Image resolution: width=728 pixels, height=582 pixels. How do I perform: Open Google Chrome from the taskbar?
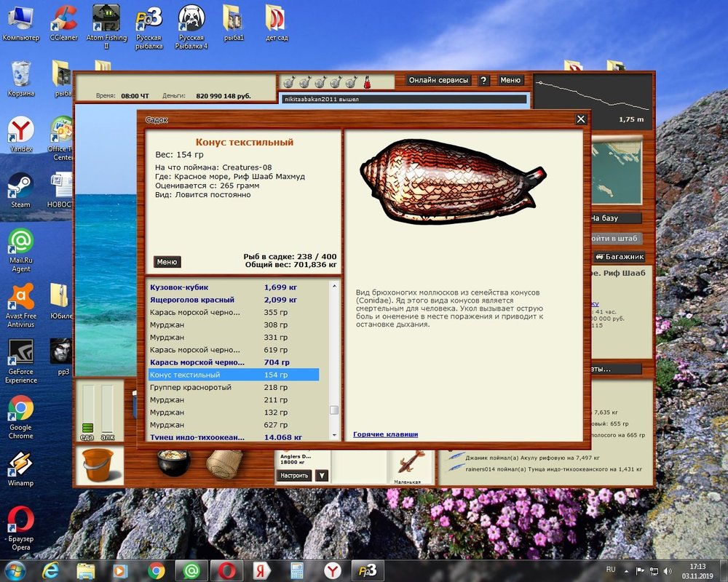[x=156, y=570]
